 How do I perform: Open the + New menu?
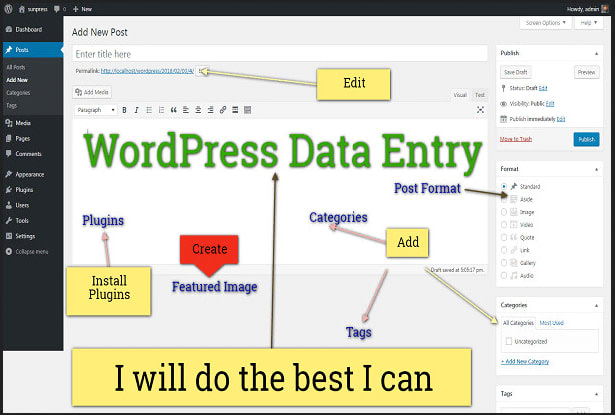pos(82,9)
